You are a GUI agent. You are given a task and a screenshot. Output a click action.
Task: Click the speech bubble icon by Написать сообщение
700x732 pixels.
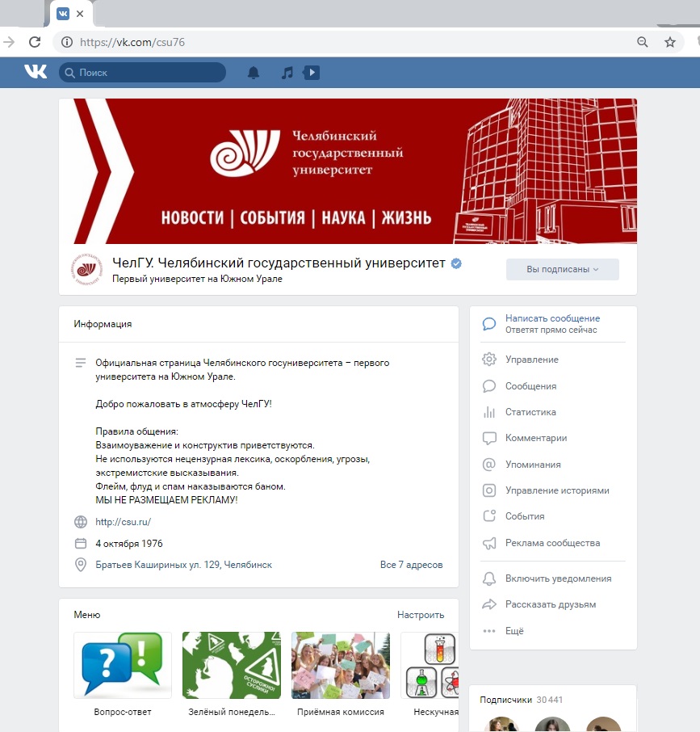[488, 323]
